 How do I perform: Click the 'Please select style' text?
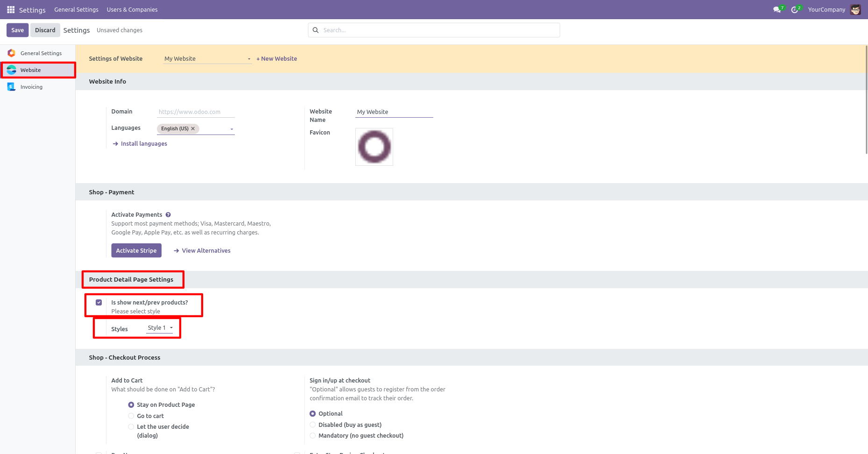(x=135, y=312)
